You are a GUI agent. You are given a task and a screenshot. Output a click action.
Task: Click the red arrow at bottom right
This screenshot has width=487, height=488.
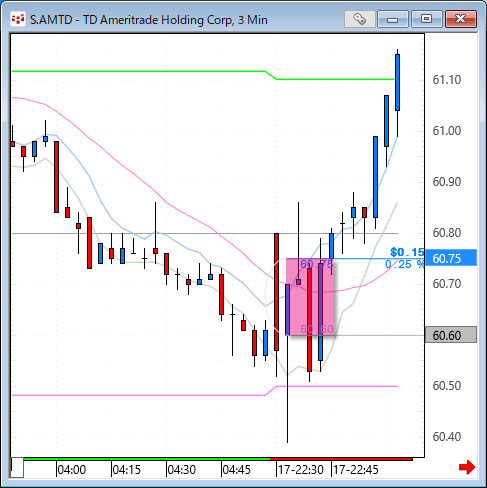coord(467,467)
